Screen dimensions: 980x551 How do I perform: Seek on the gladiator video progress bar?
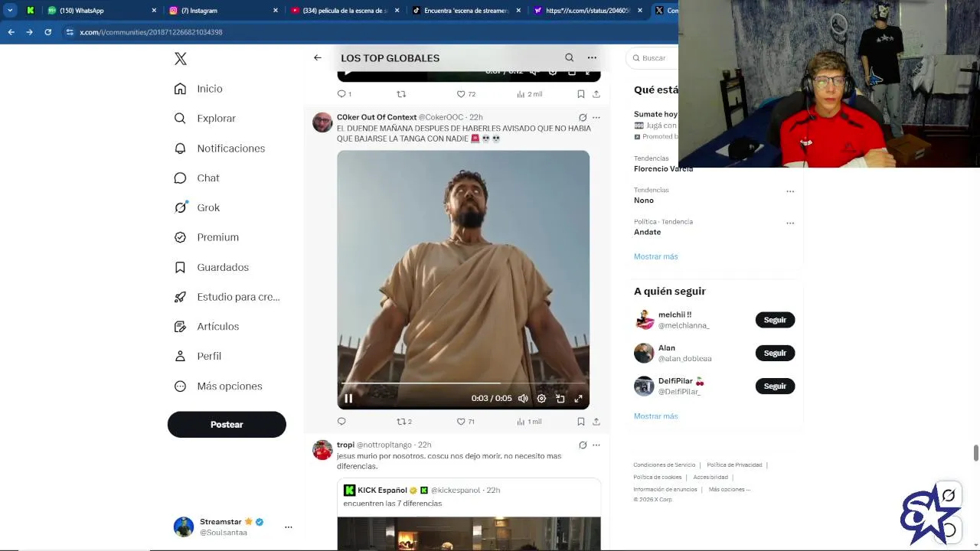tap(463, 383)
